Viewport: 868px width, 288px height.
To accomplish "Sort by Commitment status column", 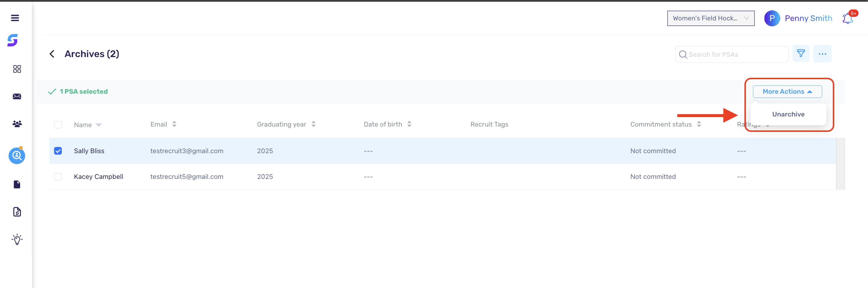I will click(x=699, y=124).
